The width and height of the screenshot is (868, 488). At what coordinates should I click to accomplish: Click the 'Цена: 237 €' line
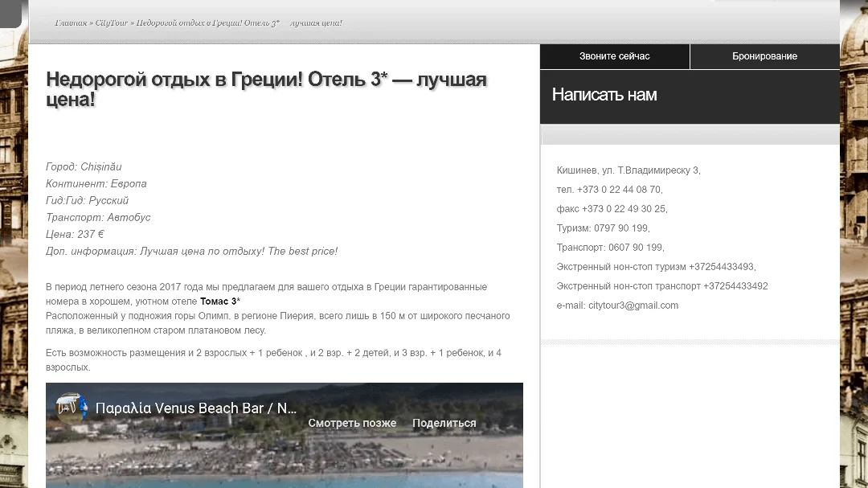click(75, 234)
